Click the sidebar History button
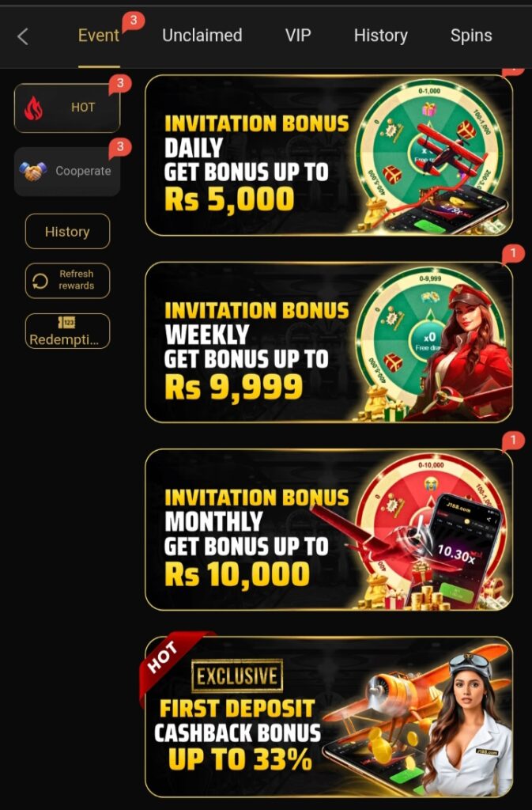 (68, 232)
